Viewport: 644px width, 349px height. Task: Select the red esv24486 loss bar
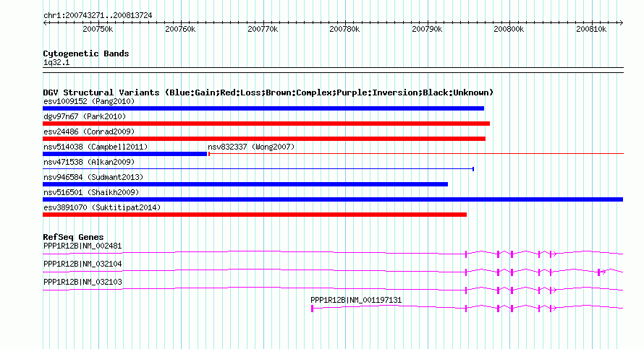click(x=264, y=139)
